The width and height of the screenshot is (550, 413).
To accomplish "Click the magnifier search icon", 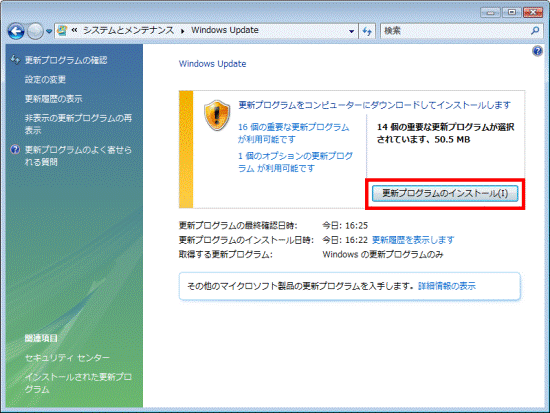I will [535, 31].
